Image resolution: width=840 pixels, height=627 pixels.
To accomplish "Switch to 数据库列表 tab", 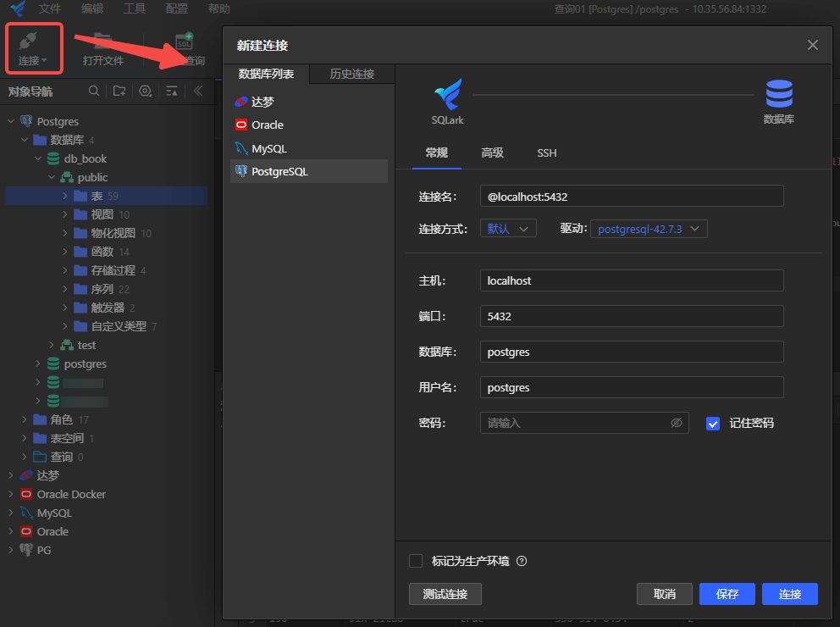I will (x=266, y=74).
